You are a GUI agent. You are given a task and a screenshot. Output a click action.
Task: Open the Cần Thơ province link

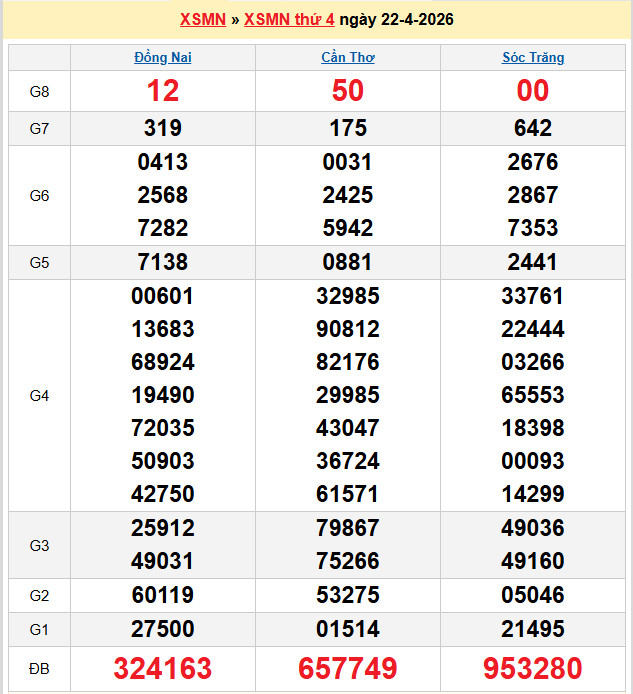click(x=348, y=58)
